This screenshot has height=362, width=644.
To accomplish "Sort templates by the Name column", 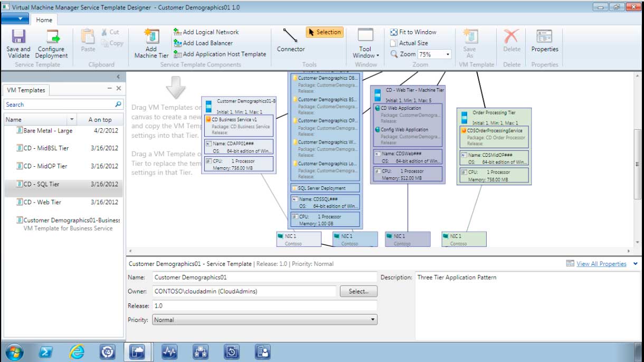I will click(35, 120).
